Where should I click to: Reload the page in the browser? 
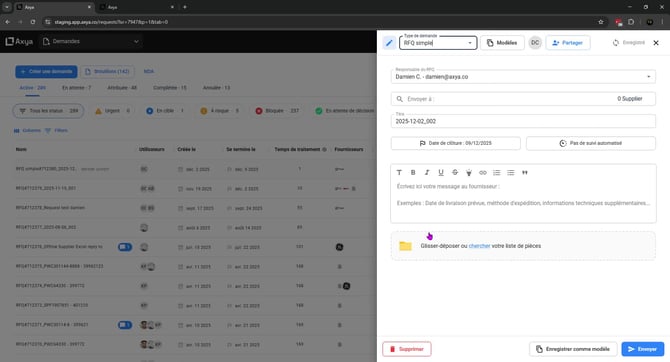click(x=33, y=22)
